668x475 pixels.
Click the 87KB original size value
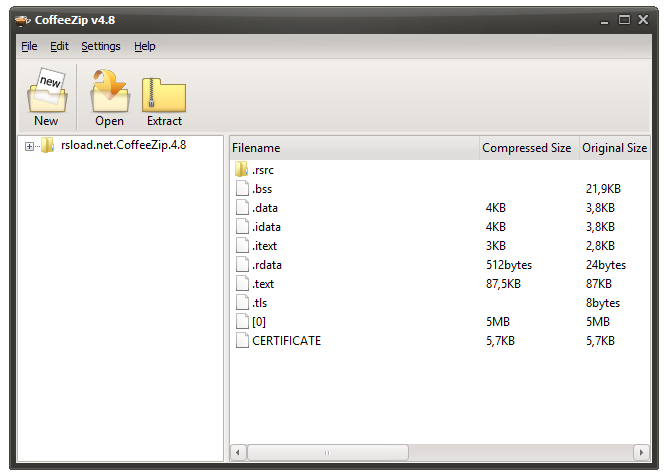pos(599,284)
